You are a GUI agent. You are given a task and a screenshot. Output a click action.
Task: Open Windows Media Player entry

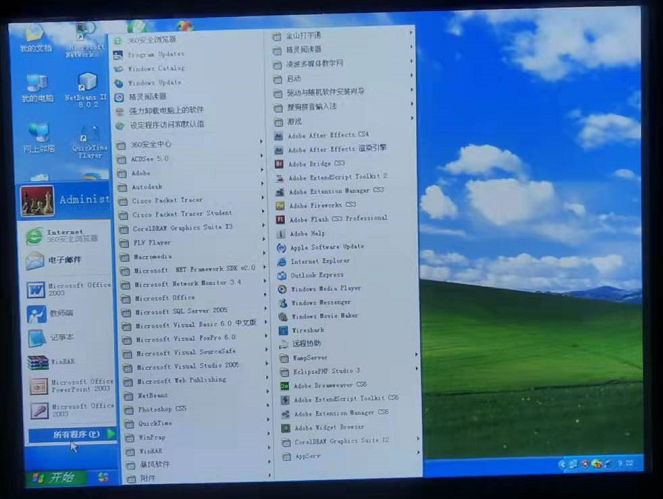point(324,288)
